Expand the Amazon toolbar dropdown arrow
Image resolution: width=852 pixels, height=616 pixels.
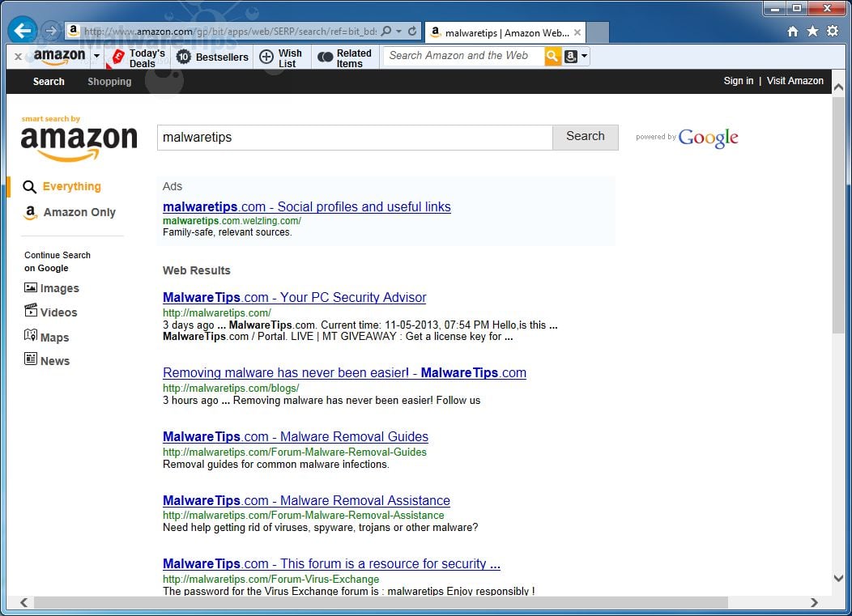pyautogui.click(x=96, y=56)
